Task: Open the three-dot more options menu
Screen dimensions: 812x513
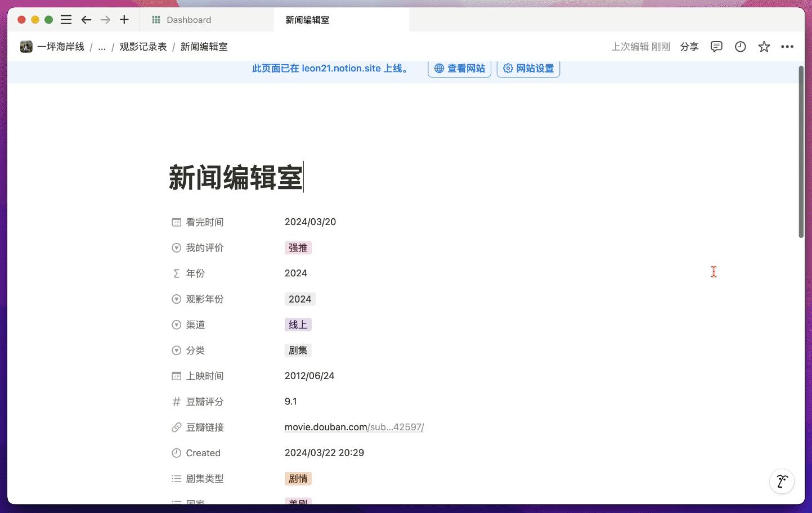Action: coord(787,47)
